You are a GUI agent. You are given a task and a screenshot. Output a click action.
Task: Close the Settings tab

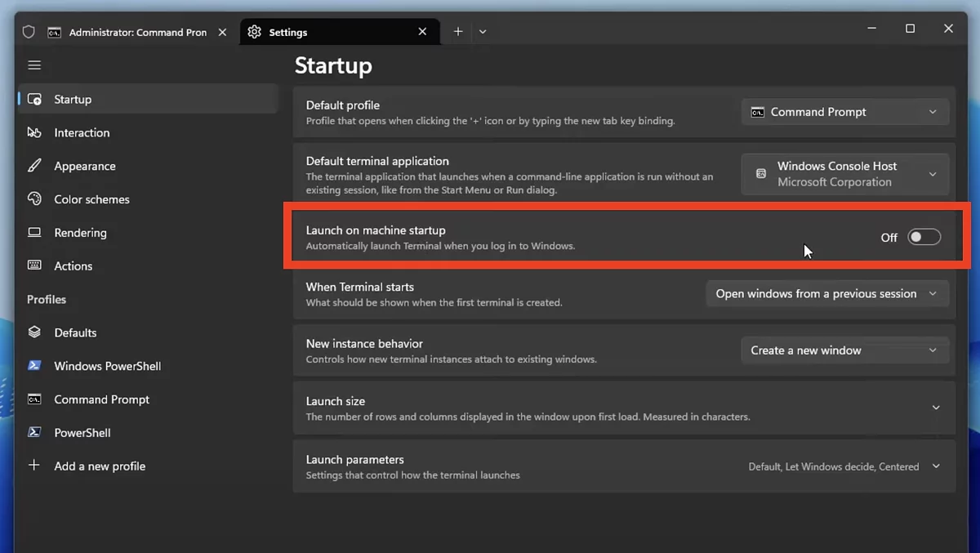(422, 32)
